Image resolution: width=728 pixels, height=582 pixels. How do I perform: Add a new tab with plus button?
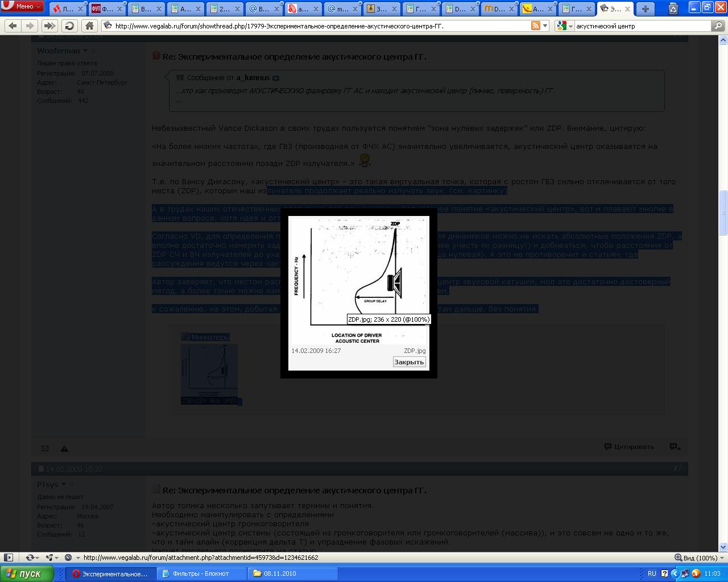(645, 9)
